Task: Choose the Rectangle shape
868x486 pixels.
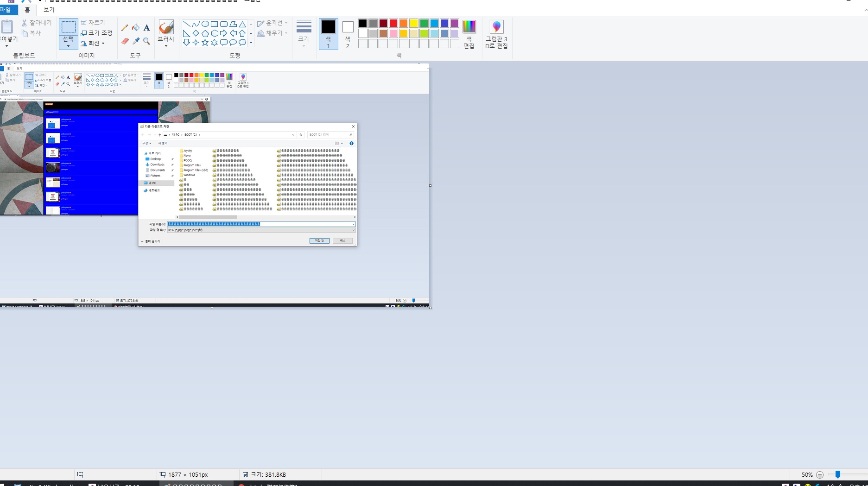Action: tap(214, 24)
